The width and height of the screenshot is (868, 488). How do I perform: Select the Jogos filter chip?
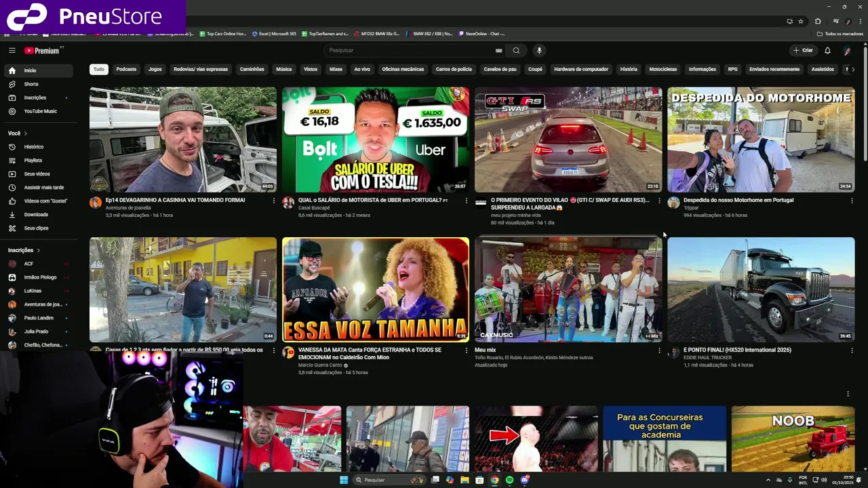point(155,69)
